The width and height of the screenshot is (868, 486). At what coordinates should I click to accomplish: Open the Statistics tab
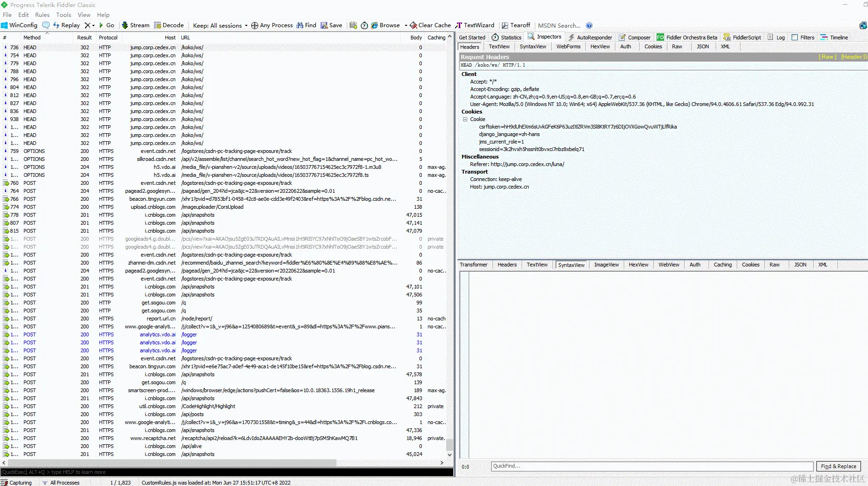506,38
